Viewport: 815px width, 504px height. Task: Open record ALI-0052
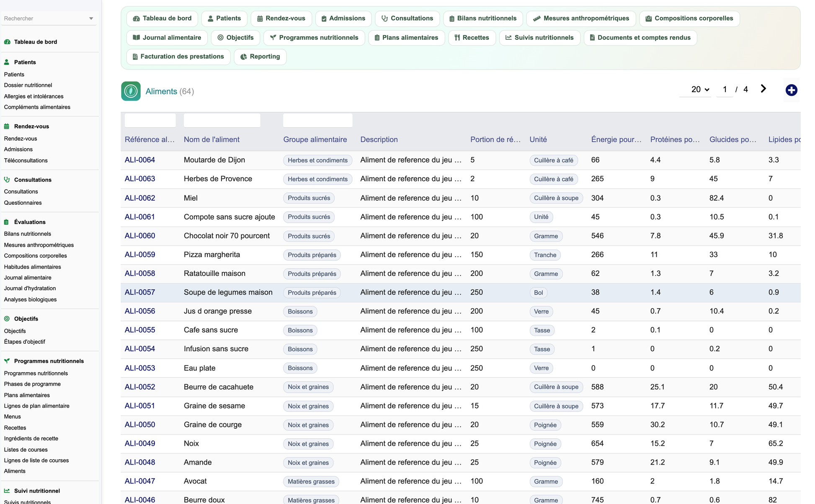coord(140,387)
